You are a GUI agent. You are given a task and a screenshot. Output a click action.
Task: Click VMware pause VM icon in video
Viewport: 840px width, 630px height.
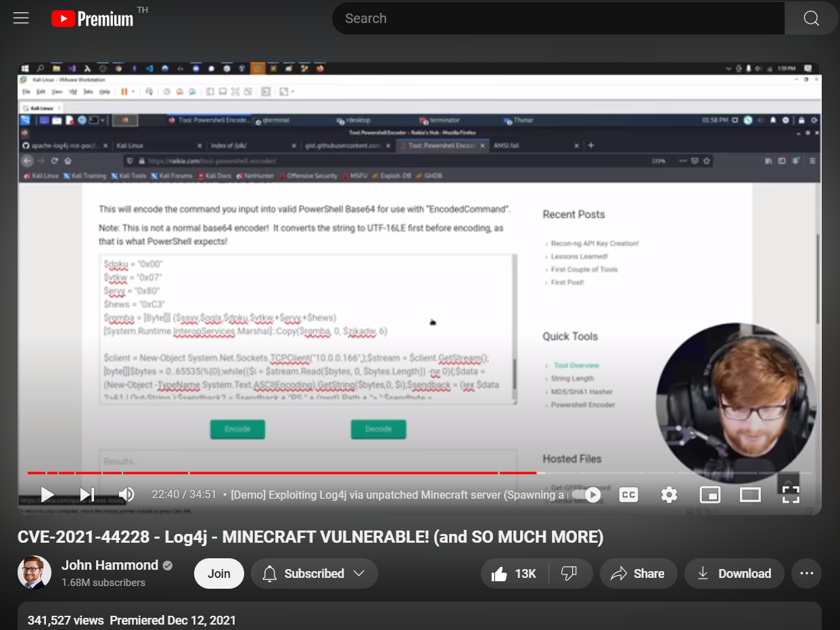tap(124, 91)
